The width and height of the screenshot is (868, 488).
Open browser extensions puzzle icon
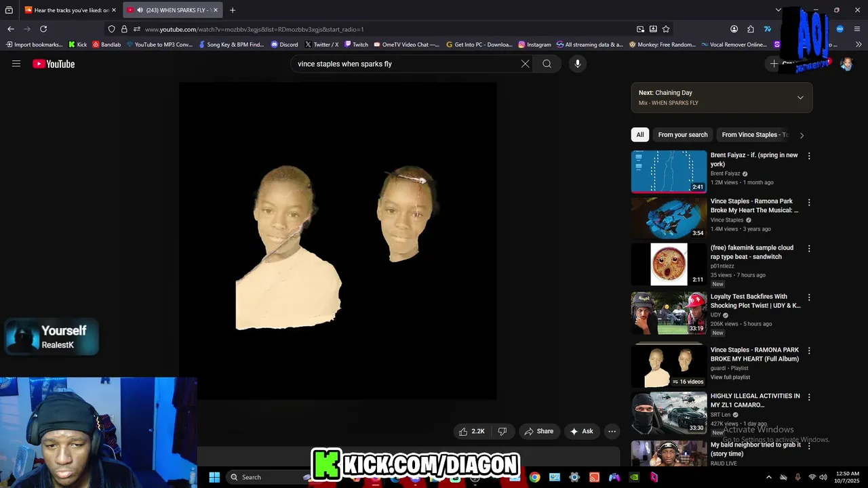pyautogui.click(x=751, y=29)
